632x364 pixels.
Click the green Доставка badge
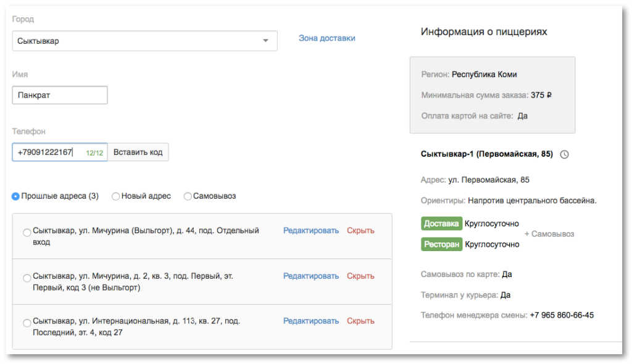coord(441,224)
